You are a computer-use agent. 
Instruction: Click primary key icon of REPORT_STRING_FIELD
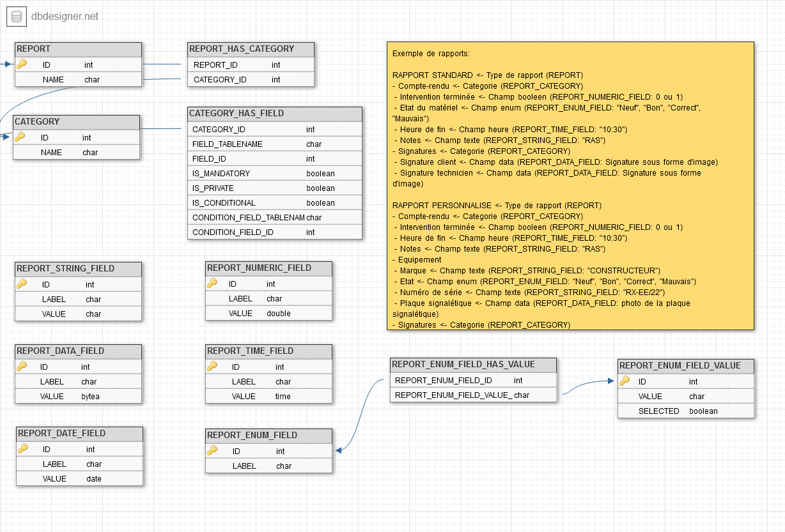(21, 284)
